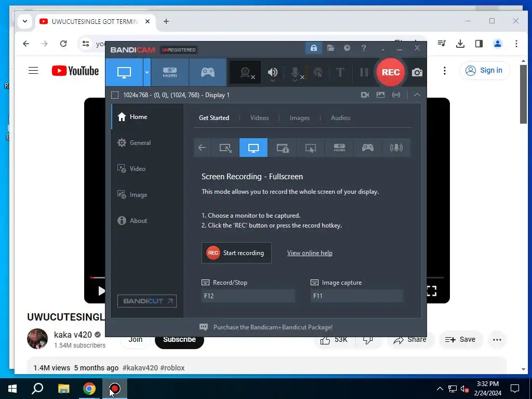The image size is (532, 399).
Task: Click Save button under YouTube video
Action: pyautogui.click(x=460, y=340)
